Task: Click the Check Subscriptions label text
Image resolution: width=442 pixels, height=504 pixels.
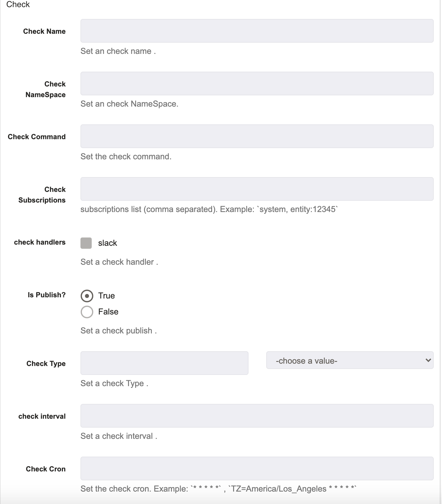Action: (x=42, y=195)
